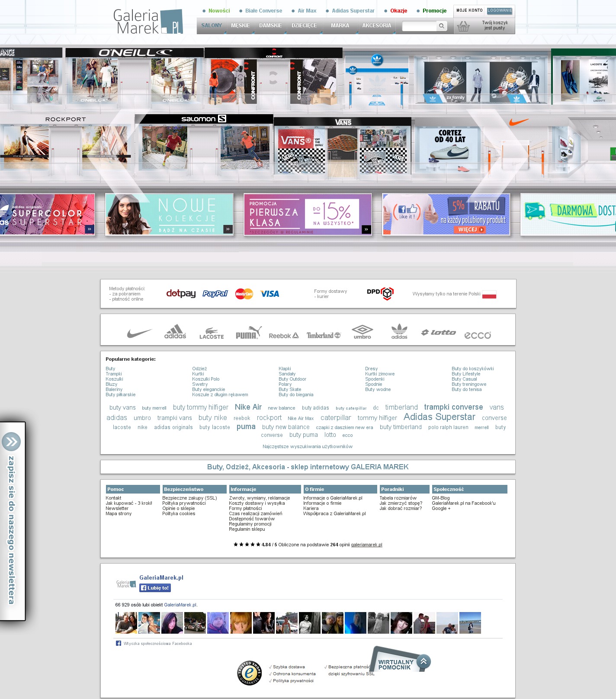The image size is (616, 699).
Task: Expand the Wirtualny Pomocnik panel
Action: click(423, 661)
